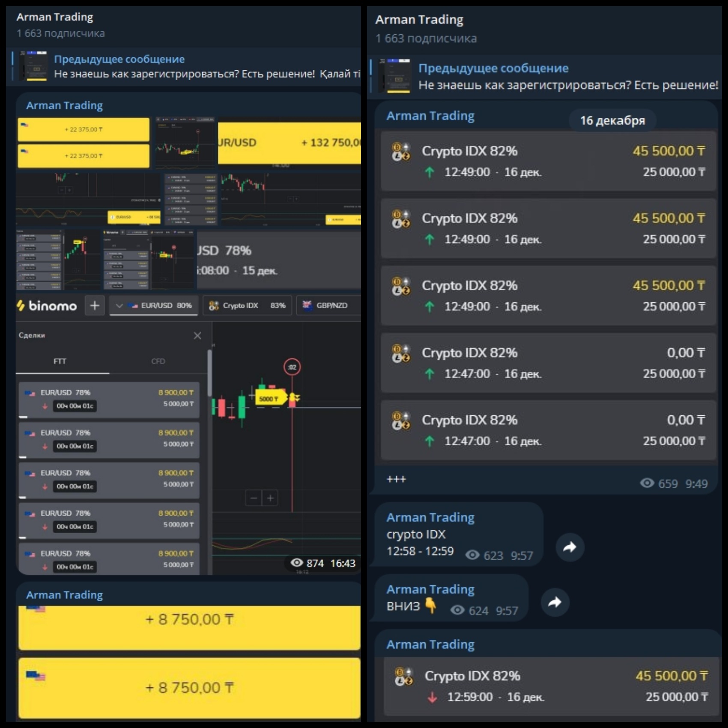Switch to GBP/NZD asset tab
The width and height of the screenshot is (728, 728).
click(328, 306)
